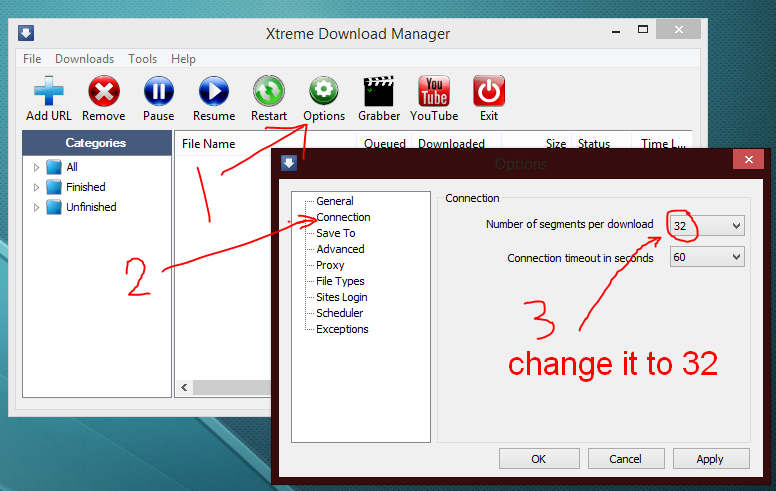Image resolution: width=776 pixels, height=491 pixels.
Task: Maximize the Xtreme Download Manager window
Action: point(642,30)
